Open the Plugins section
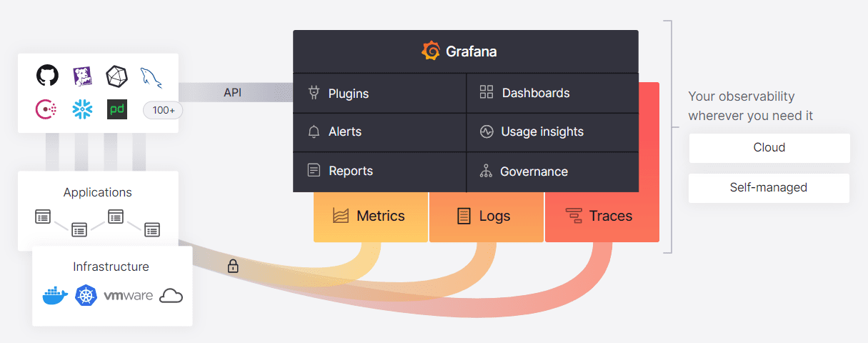The image size is (868, 343). (x=379, y=93)
